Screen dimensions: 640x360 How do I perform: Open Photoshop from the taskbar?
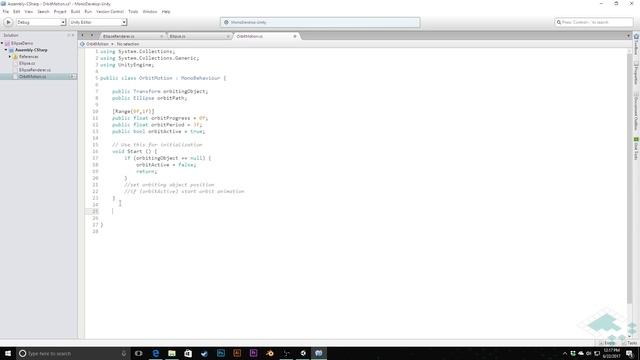point(221,353)
